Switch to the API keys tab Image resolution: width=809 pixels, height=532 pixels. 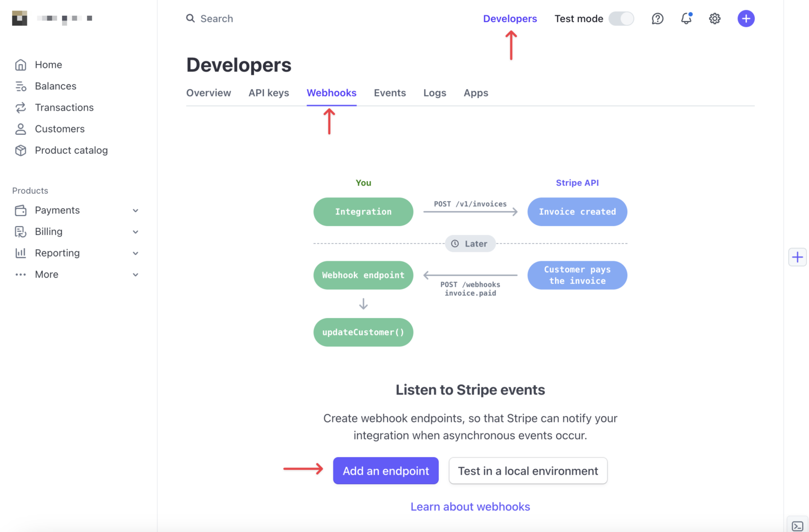[269, 93]
